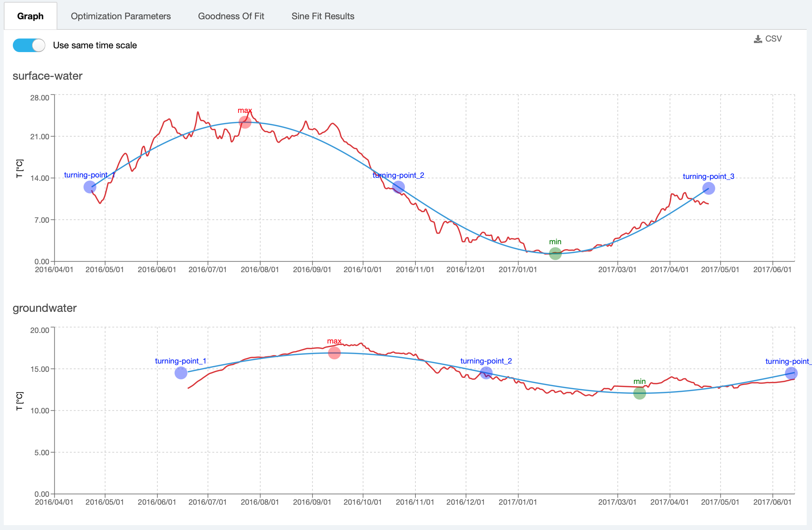
Task: Click the CSV download icon
Action: click(758, 39)
